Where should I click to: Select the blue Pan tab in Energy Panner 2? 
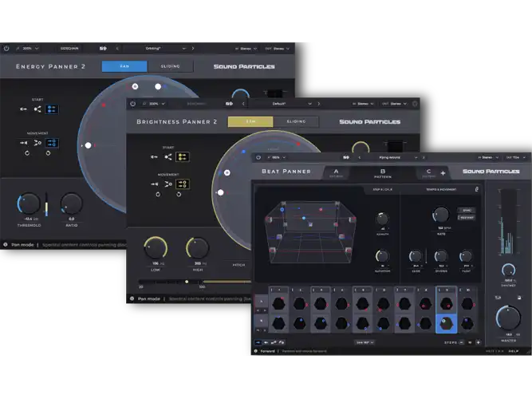tap(124, 66)
